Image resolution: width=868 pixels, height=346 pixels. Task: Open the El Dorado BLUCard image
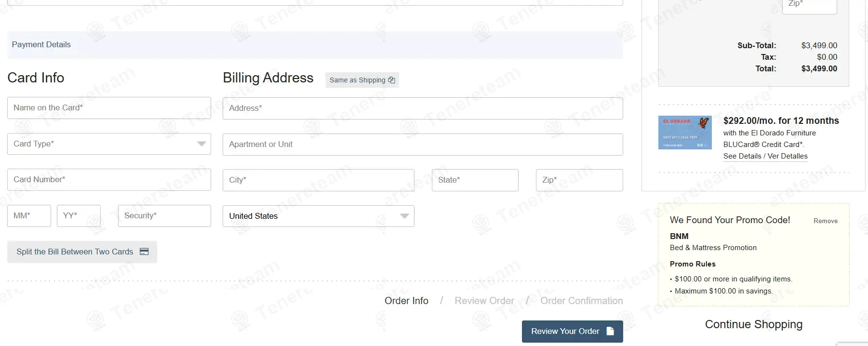click(685, 133)
